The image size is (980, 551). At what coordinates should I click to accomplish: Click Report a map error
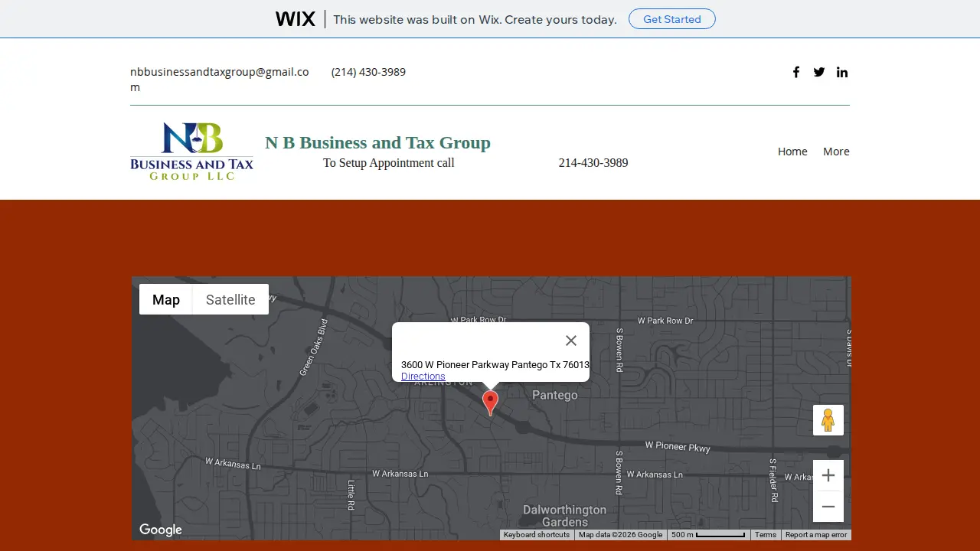point(816,535)
